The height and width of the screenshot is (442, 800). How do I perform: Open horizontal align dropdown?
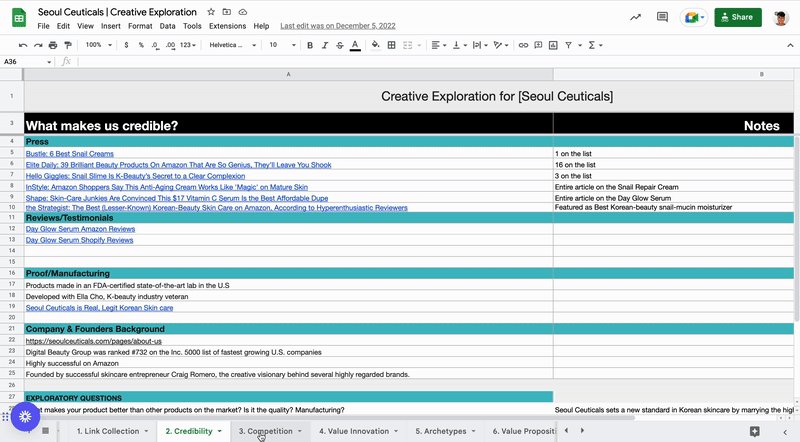(x=438, y=45)
